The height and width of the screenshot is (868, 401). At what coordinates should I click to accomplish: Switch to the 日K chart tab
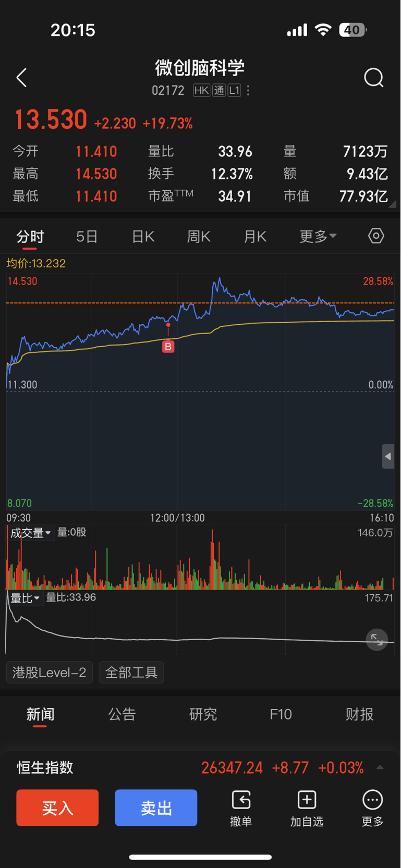coord(143,237)
